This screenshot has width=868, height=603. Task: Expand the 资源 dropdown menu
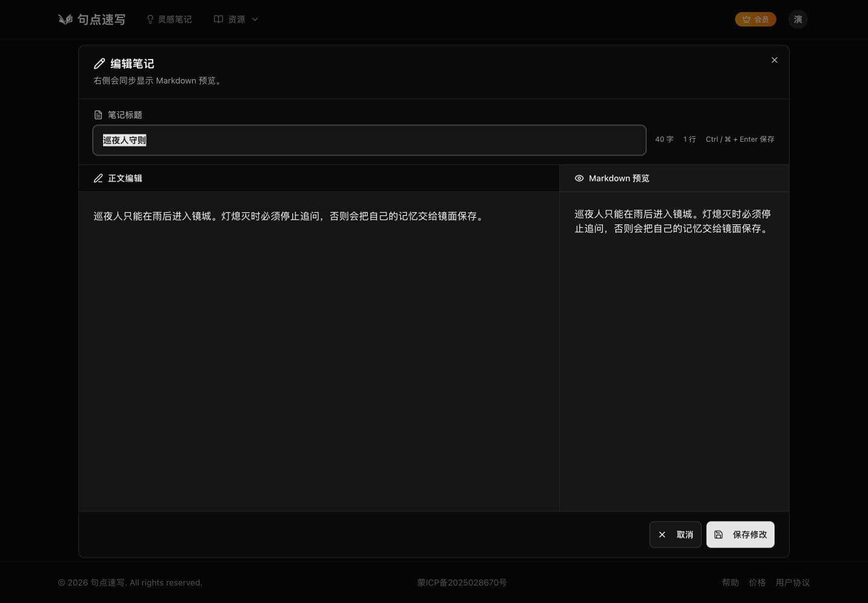[236, 19]
